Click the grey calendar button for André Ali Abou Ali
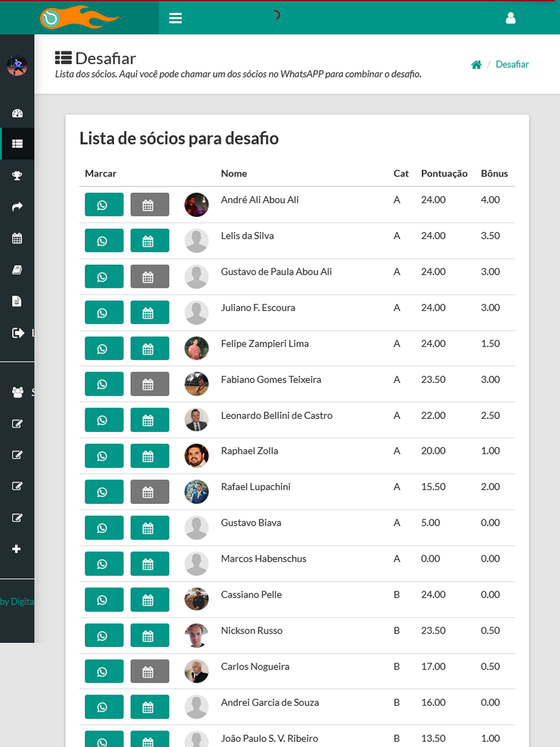This screenshot has width=560, height=747. click(150, 204)
